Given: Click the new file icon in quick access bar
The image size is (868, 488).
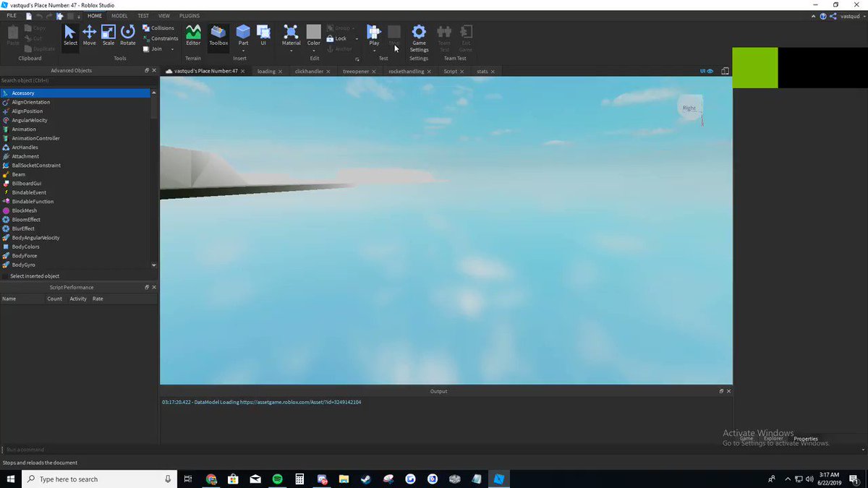Looking at the screenshot, I should [28, 15].
